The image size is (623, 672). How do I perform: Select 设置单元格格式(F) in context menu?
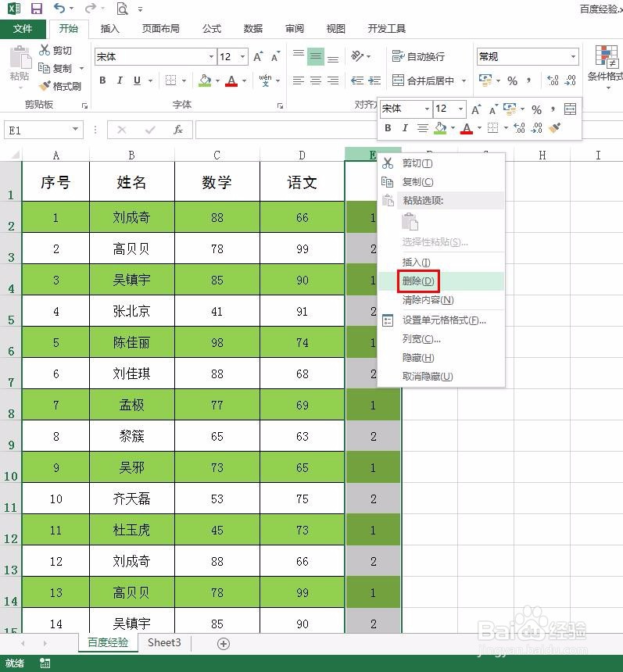pos(441,320)
